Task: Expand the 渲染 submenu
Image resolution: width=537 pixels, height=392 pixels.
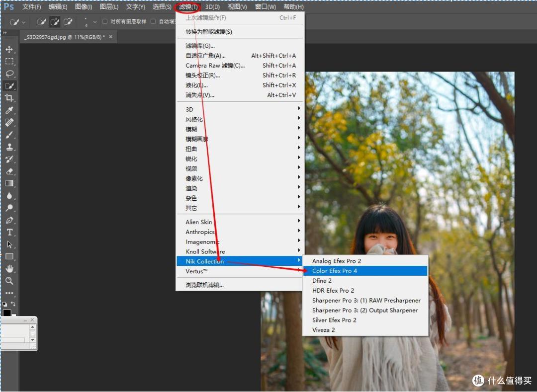Action: pos(240,188)
